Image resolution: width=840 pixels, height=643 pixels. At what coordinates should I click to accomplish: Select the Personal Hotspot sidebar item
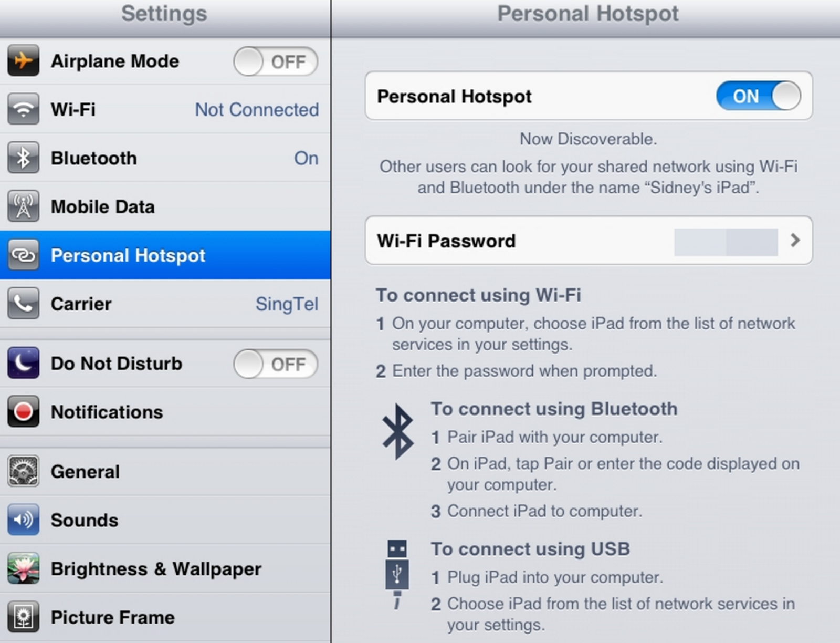coord(165,255)
